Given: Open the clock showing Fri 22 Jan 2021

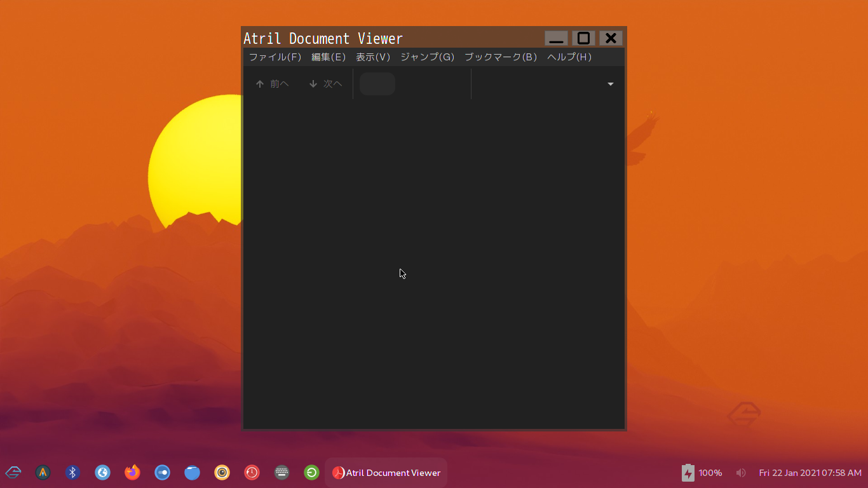Looking at the screenshot, I should coord(810,473).
